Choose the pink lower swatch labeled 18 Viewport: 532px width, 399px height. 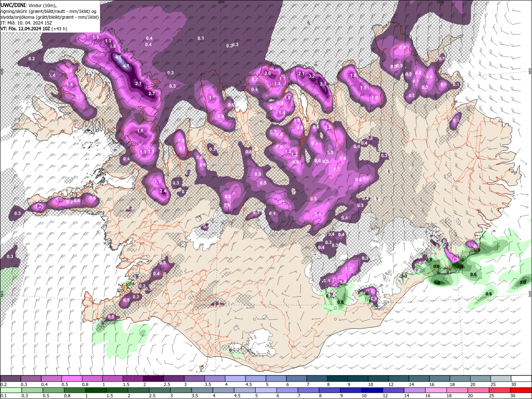[x=458, y=391]
